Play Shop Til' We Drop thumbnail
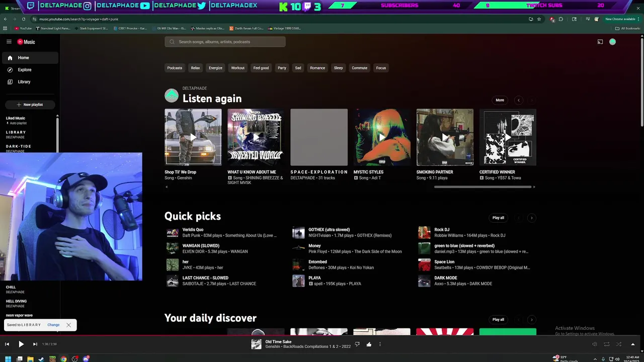Image resolution: width=644 pixels, height=362 pixels. 193,137
